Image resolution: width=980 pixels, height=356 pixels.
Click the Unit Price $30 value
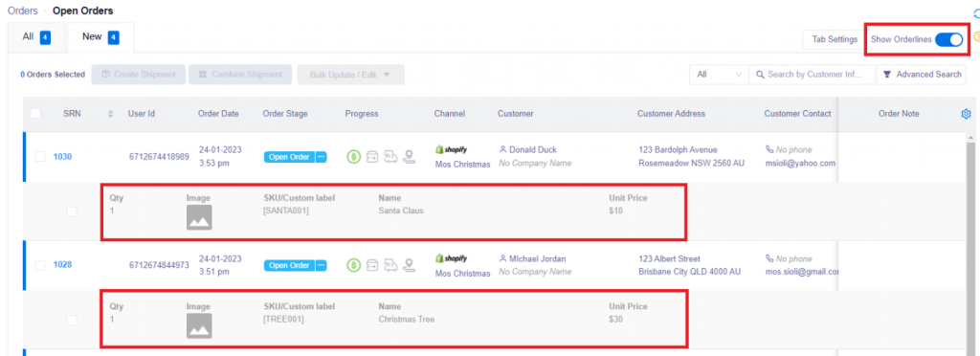[x=615, y=319]
